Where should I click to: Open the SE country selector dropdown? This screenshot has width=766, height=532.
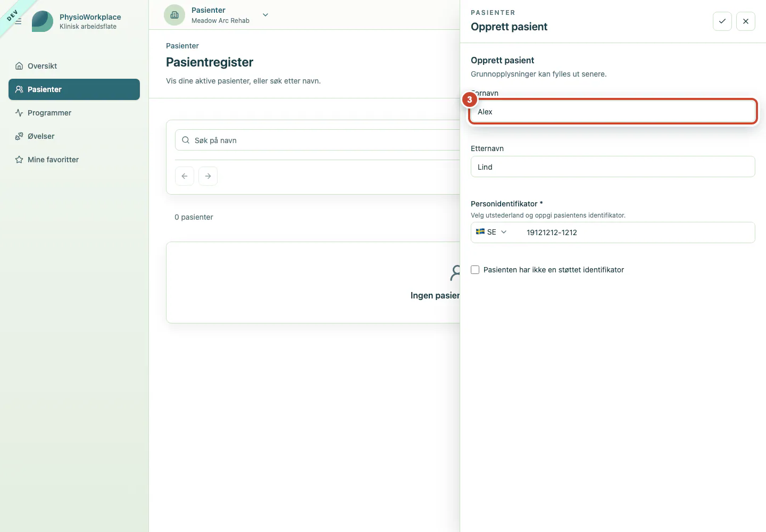tap(492, 232)
